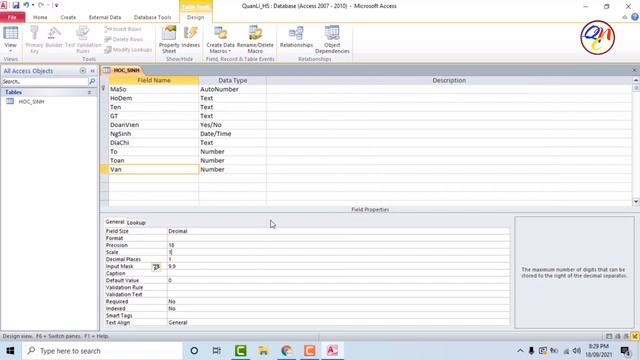Click the Van field name cell
This screenshot has height=360, width=640.
154,169
